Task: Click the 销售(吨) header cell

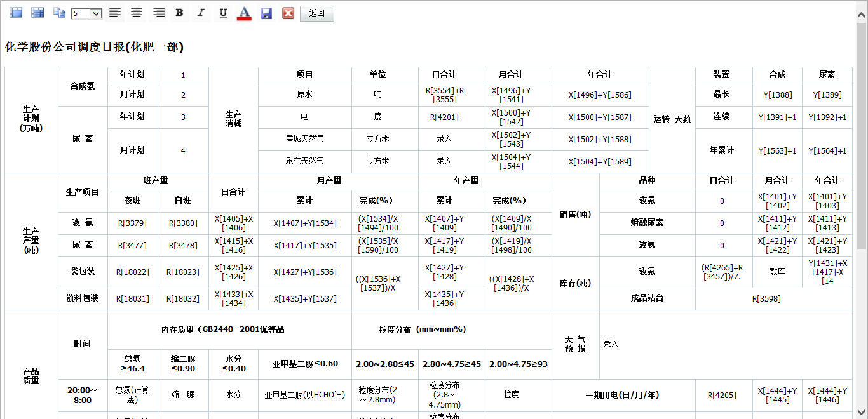Action: pyautogui.click(x=576, y=215)
